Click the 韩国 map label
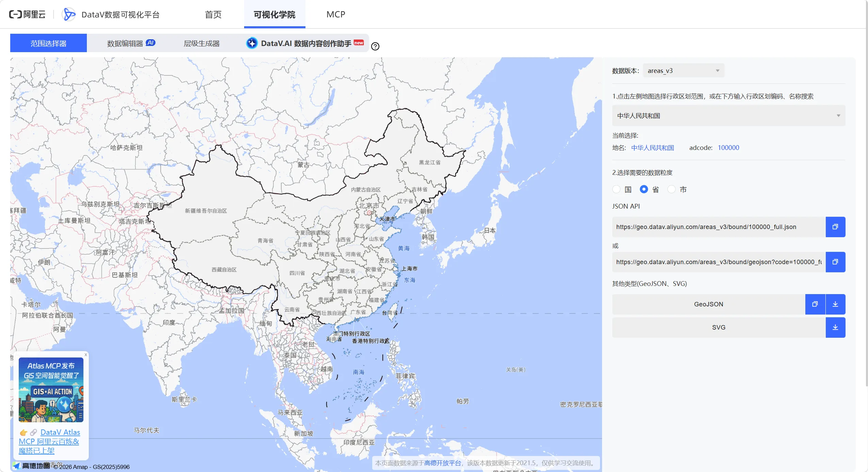The image size is (868, 472). (x=428, y=237)
